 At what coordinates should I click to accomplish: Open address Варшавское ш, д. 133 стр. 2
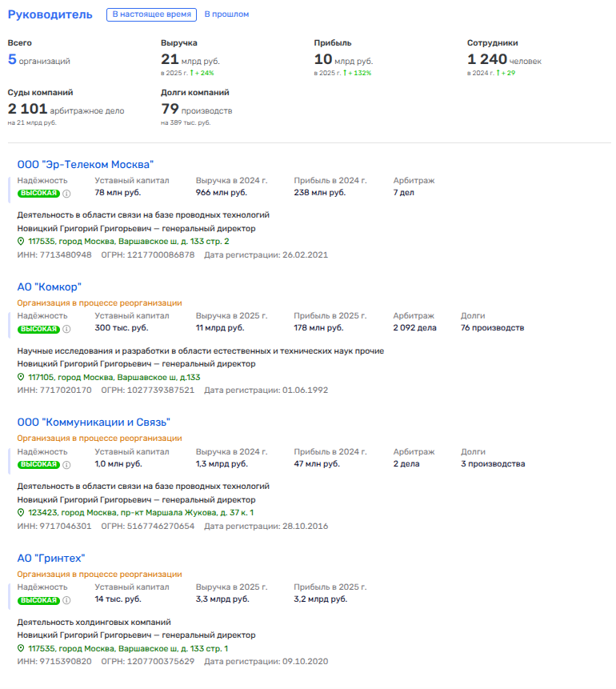coord(128,242)
